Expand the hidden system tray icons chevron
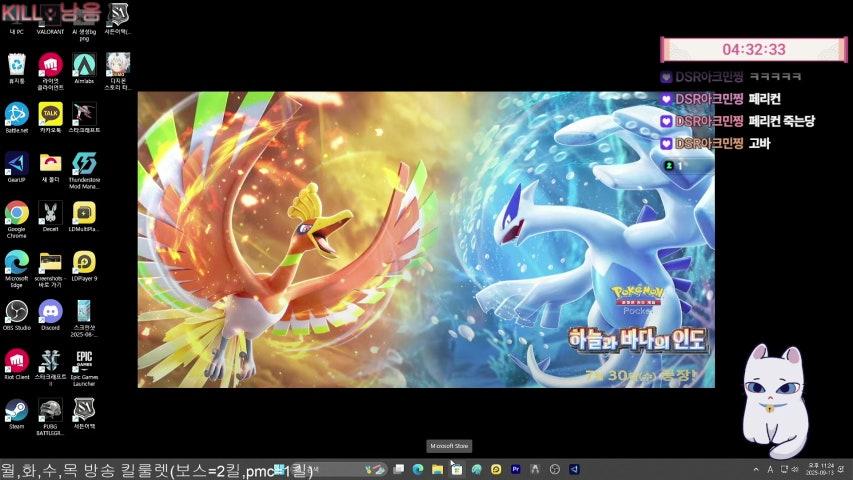The image size is (853, 480). tap(756, 469)
